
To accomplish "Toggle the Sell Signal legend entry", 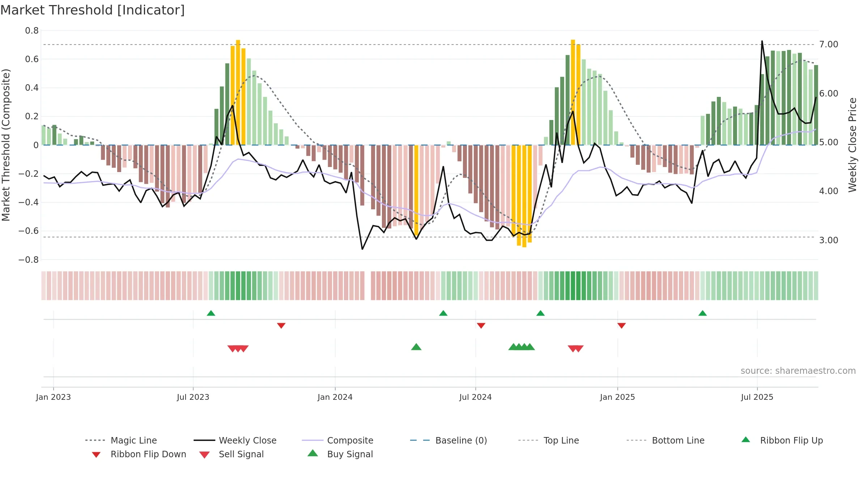I will coord(231,454).
